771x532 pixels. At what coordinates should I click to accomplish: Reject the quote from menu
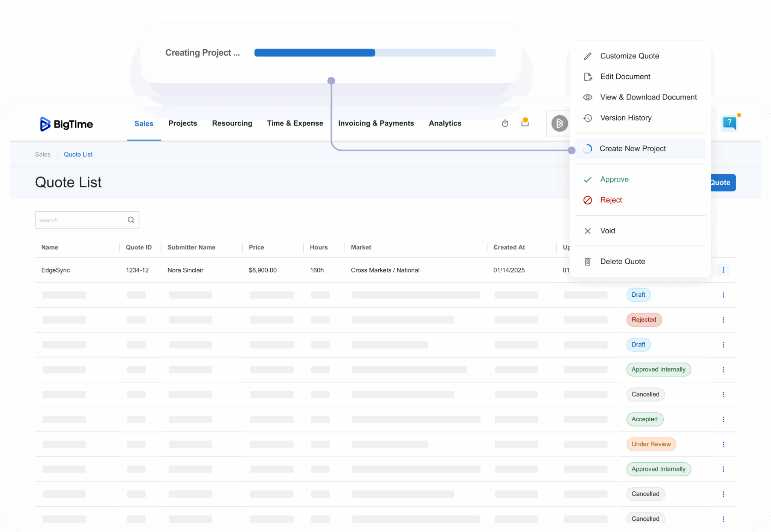pos(611,200)
